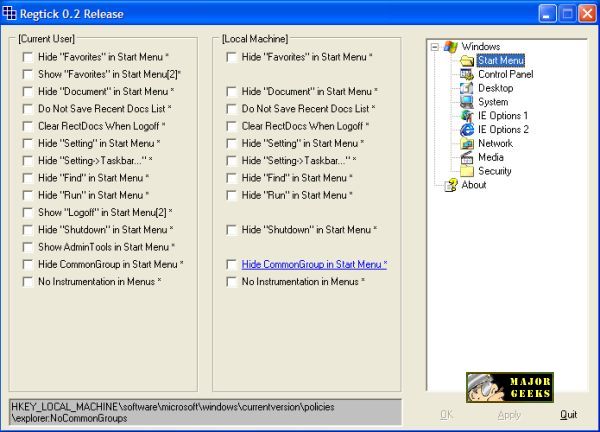Close the Regtick window
The width and height of the screenshot is (600, 432).
[587, 14]
